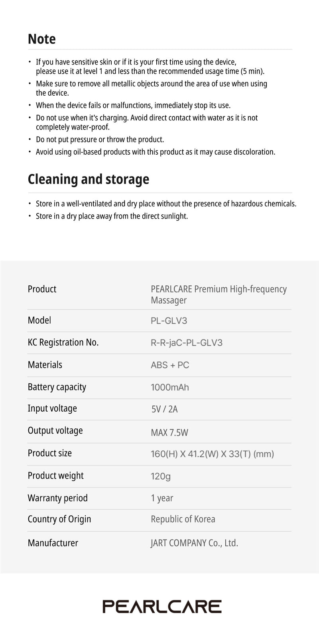Click KC Registration No. label

(x=63, y=342)
